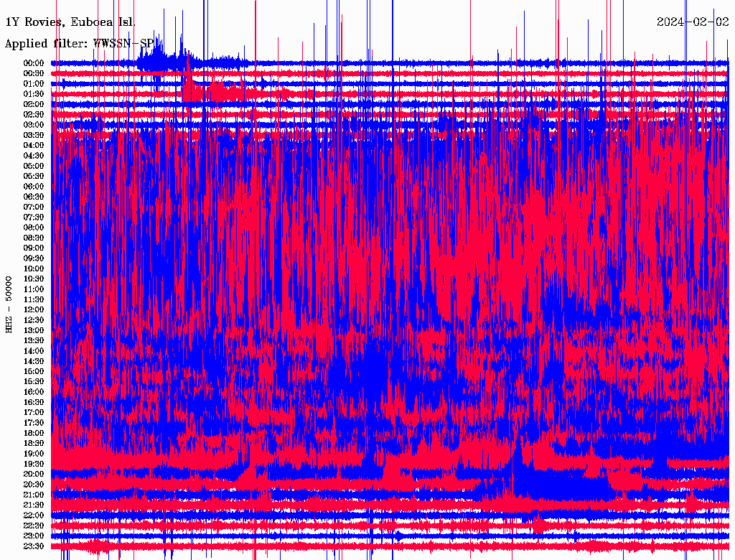Click the 09:00 time label

click(34, 248)
